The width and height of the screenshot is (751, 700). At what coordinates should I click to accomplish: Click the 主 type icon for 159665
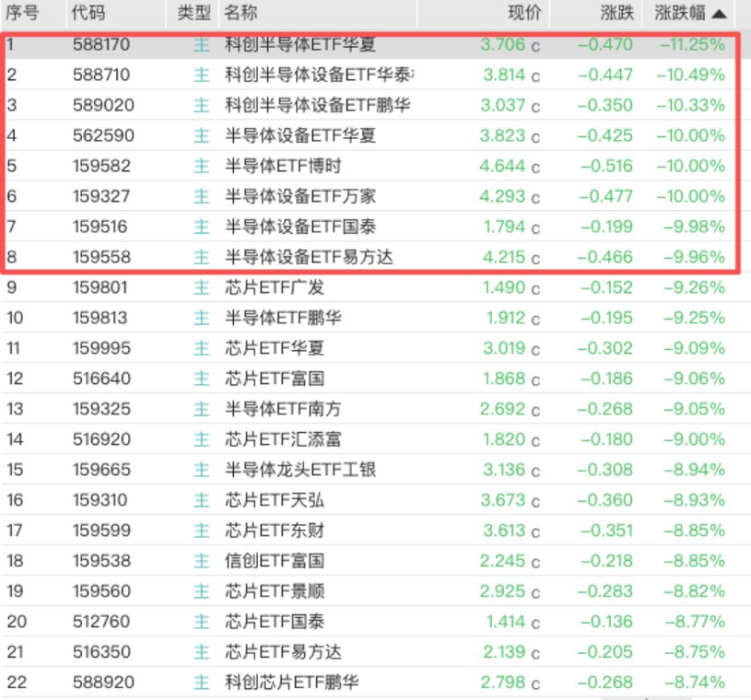pos(202,470)
